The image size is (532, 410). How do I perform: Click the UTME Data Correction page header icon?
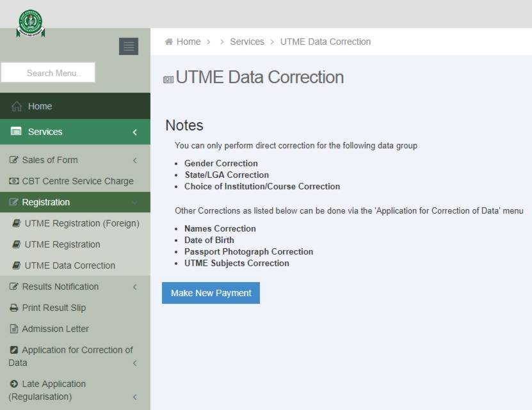click(168, 77)
